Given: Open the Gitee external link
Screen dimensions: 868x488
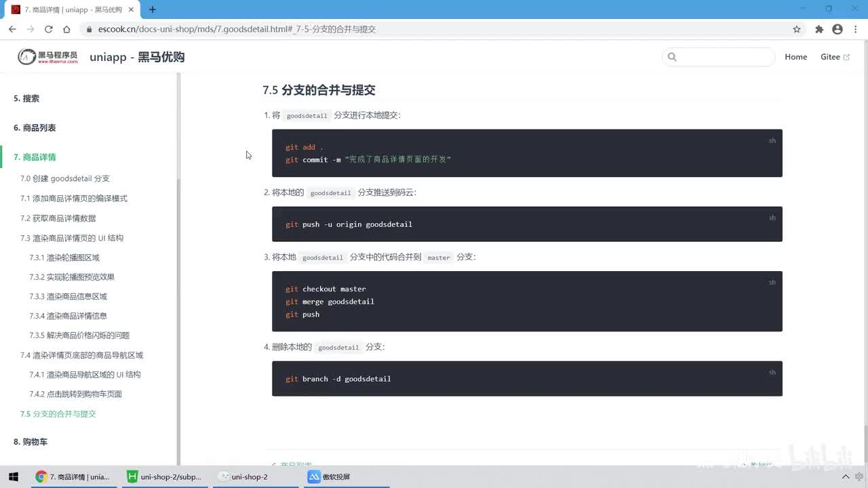Looking at the screenshot, I should 835,57.
